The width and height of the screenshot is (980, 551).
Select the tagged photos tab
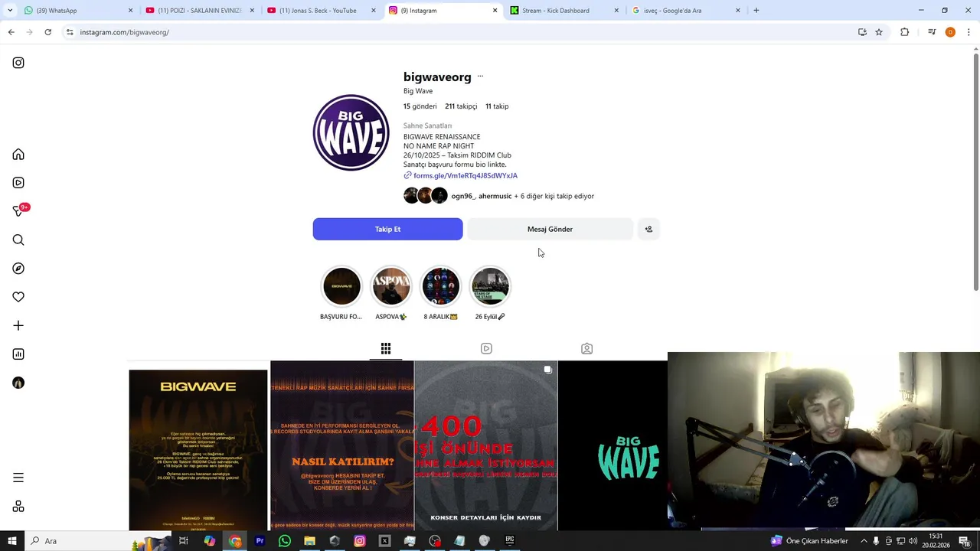tap(586, 348)
